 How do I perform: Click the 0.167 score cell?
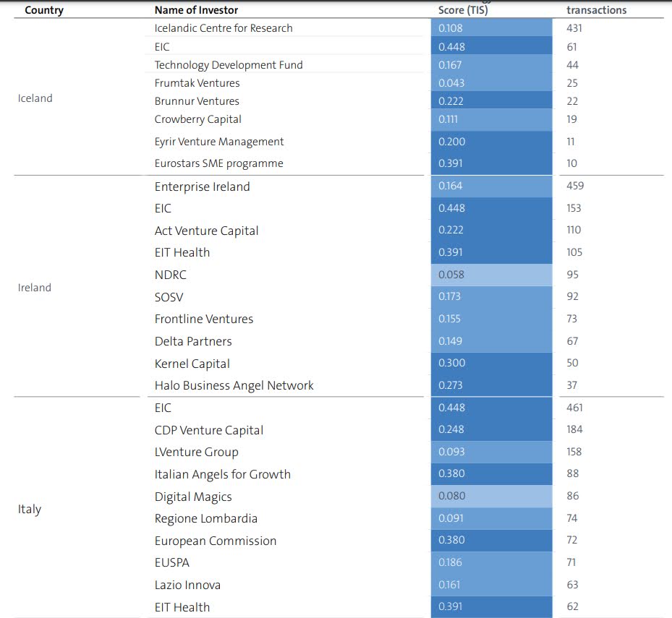tap(492, 64)
